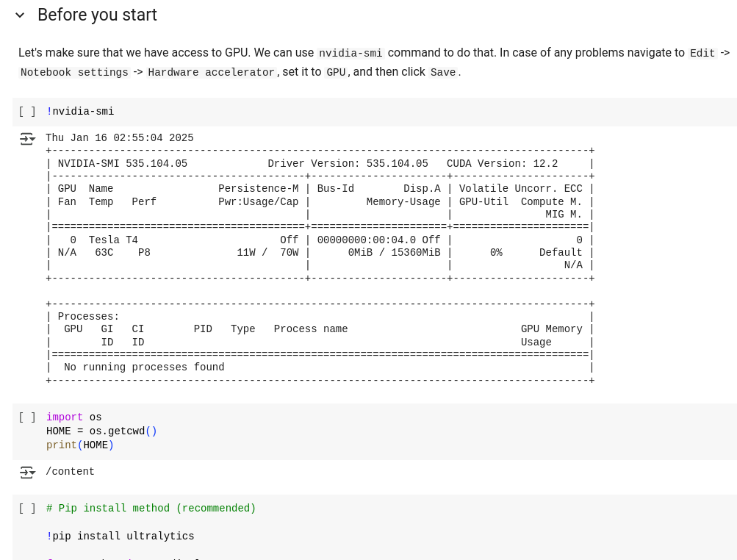The height and width of the screenshot is (560, 737).
Task: Click the print(HOME) code line
Action: tap(80, 445)
